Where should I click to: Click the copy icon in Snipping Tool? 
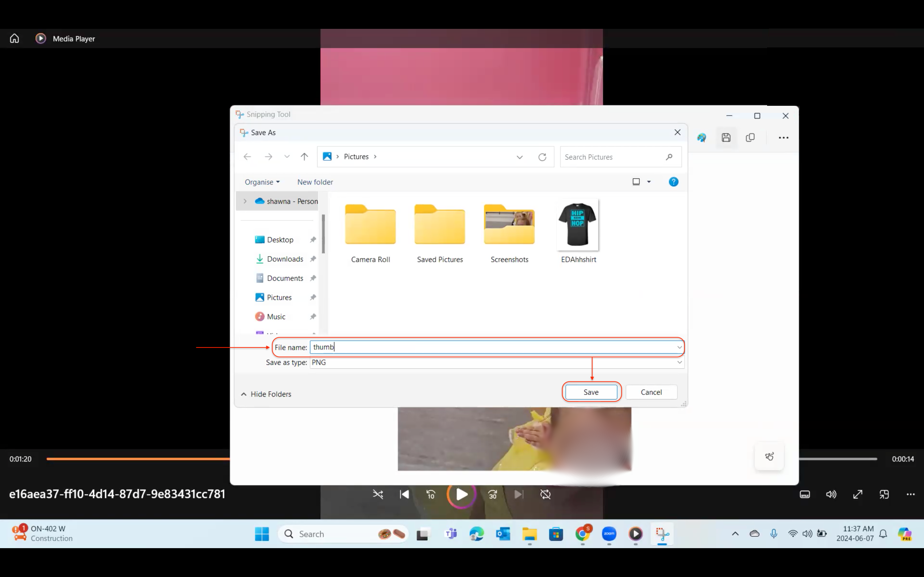750,138
